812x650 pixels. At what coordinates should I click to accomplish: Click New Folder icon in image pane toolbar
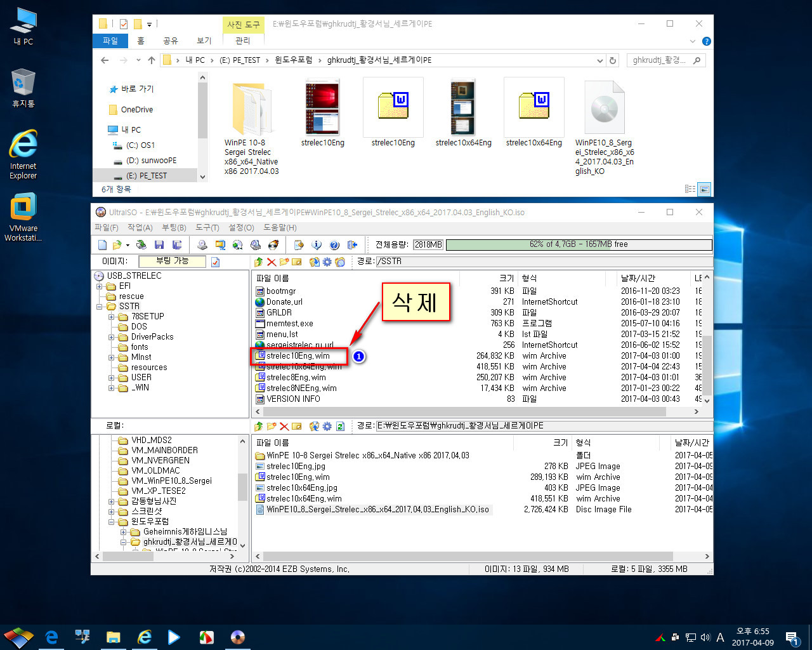[284, 262]
